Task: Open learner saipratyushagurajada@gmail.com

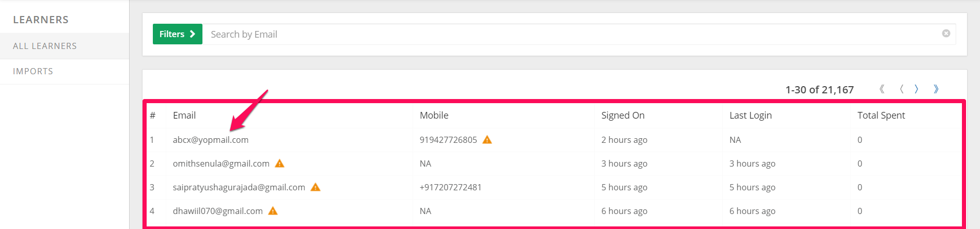Action: pos(239,187)
